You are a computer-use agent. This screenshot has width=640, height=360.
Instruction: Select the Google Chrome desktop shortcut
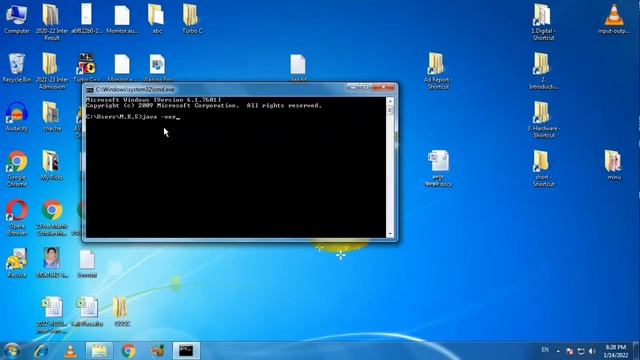click(x=16, y=168)
